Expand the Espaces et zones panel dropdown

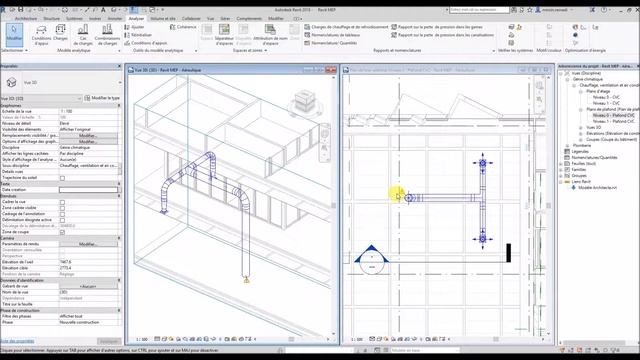[x=250, y=50]
